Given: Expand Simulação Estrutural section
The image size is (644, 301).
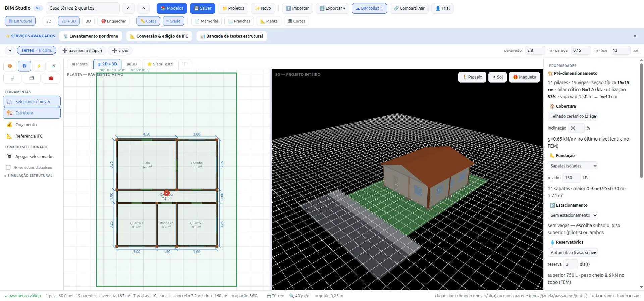Looking at the screenshot, I should (29, 175).
